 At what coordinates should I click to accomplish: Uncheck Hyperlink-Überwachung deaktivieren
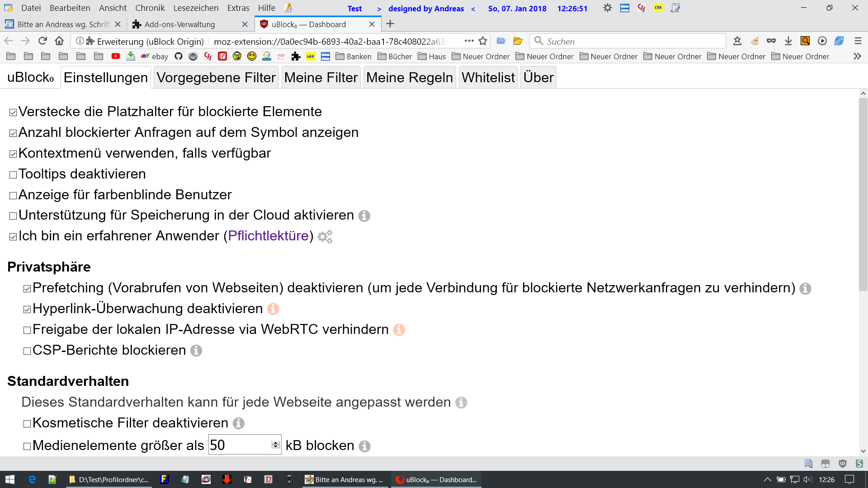(27, 310)
